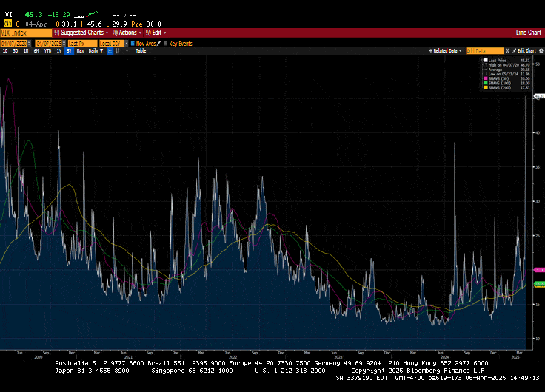
Task: Enable the Key Events checkbox
Action: tap(165, 44)
